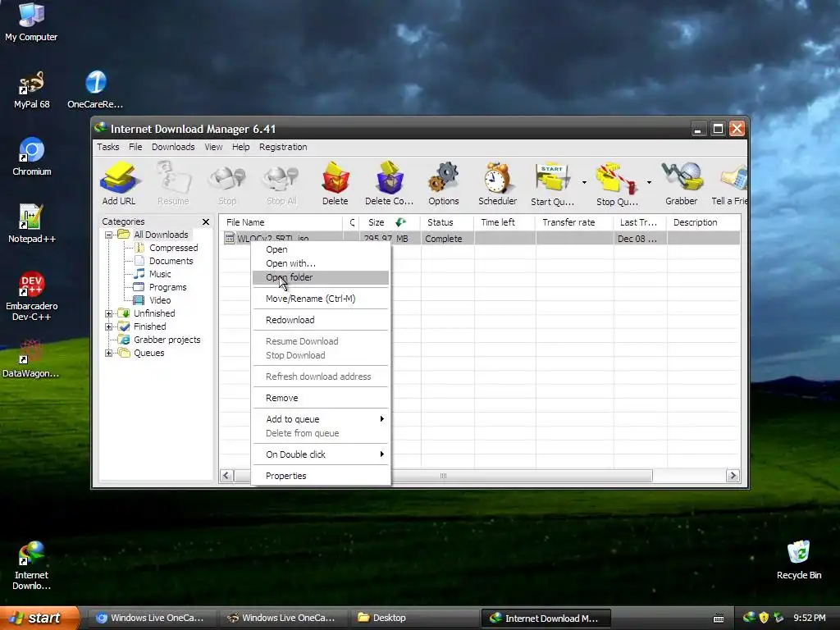840x630 pixels.
Task: Click the Resume toolbar icon
Action: [173, 183]
